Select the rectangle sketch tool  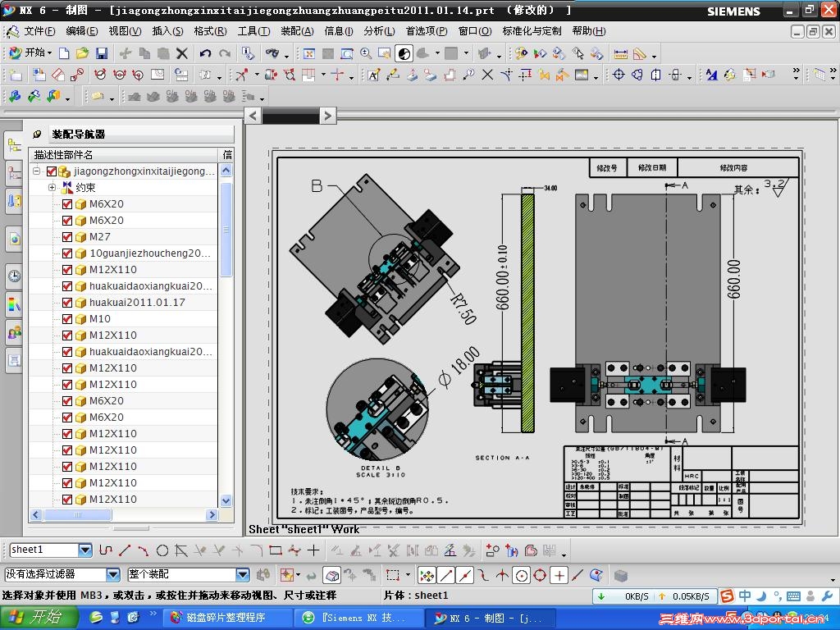[275, 550]
